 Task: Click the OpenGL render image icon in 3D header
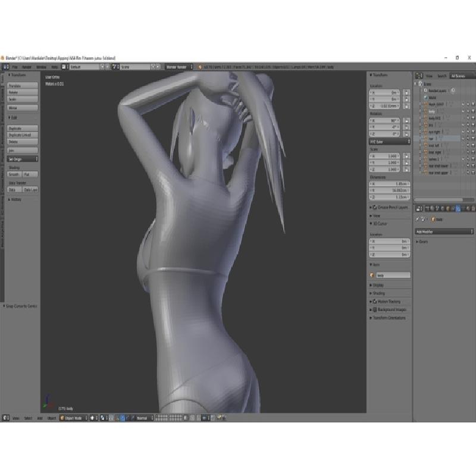(219, 418)
